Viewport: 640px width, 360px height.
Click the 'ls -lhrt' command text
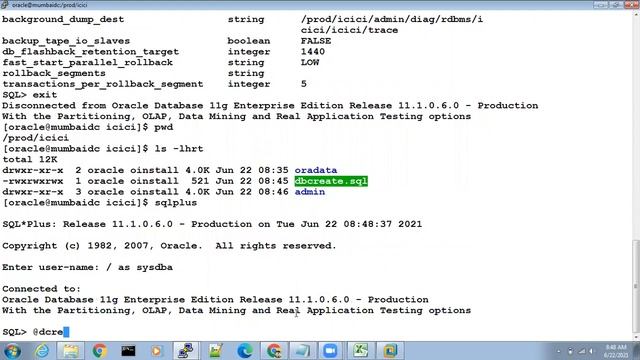click(x=179, y=149)
